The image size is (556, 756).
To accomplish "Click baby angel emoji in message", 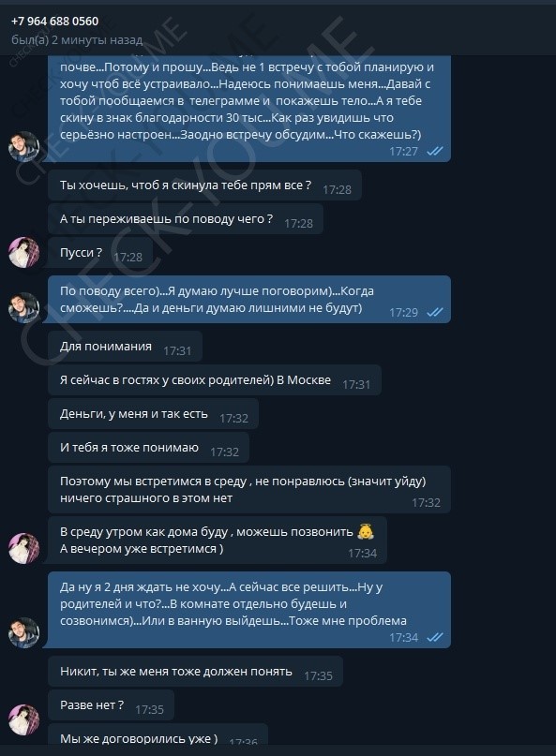I will [366, 531].
